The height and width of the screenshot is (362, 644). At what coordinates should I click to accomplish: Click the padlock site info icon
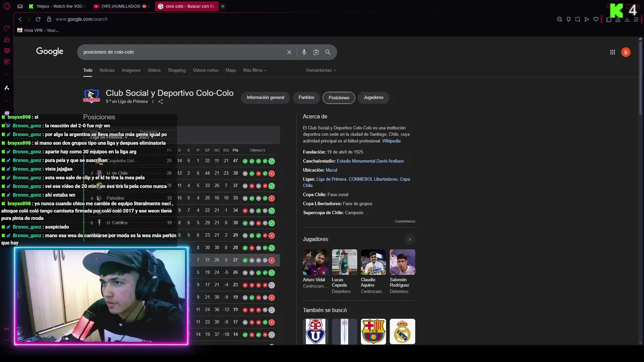pos(49,19)
